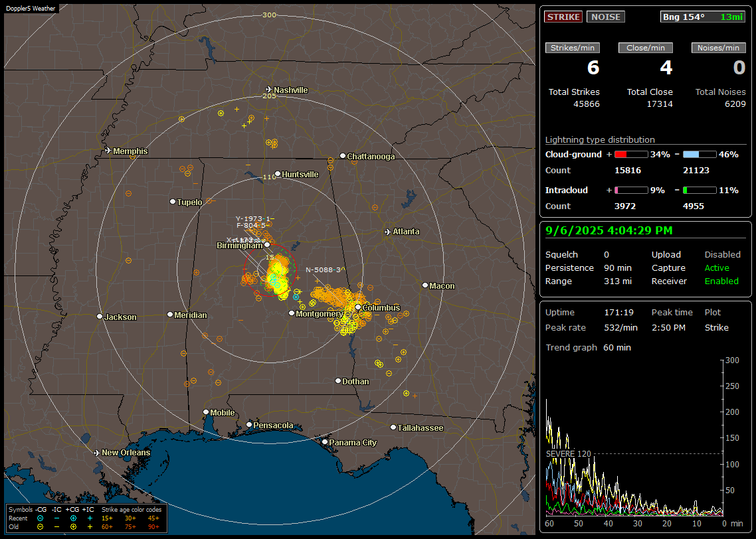Click the Meridian city marker dot
Image resolution: width=756 pixels, height=539 pixels.
(170, 315)
